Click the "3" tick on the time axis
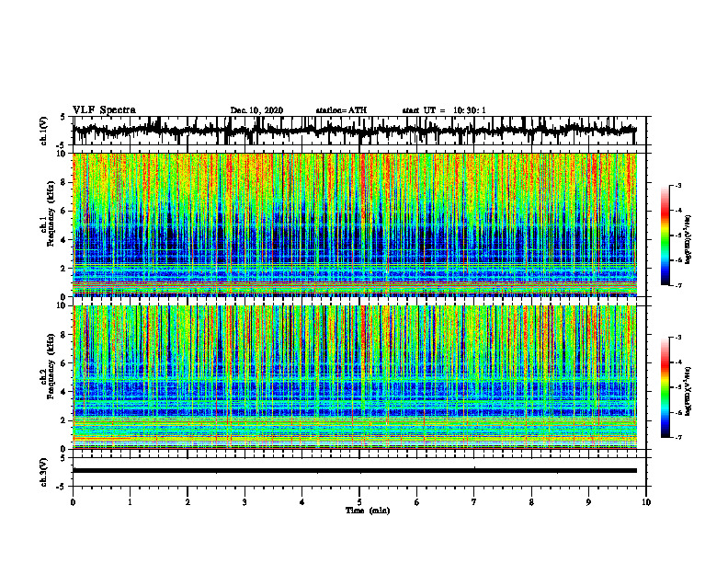This screenshot has width=728, height=563. [x=245, y=502]
